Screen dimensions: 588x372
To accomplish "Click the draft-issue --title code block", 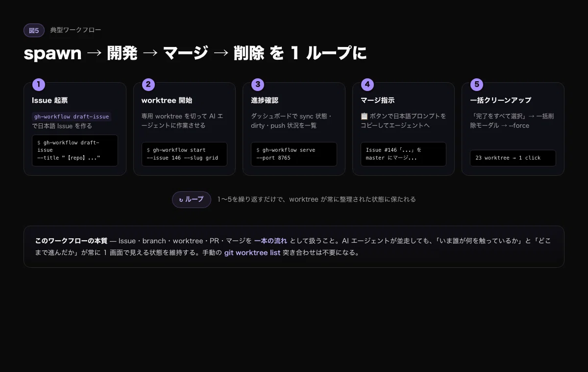I will [75, 150].
